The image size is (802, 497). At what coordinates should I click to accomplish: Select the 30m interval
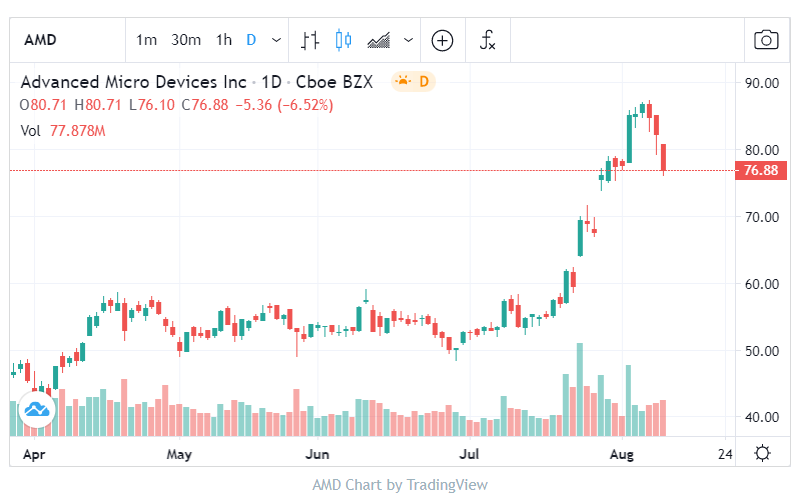click(186, 40)
